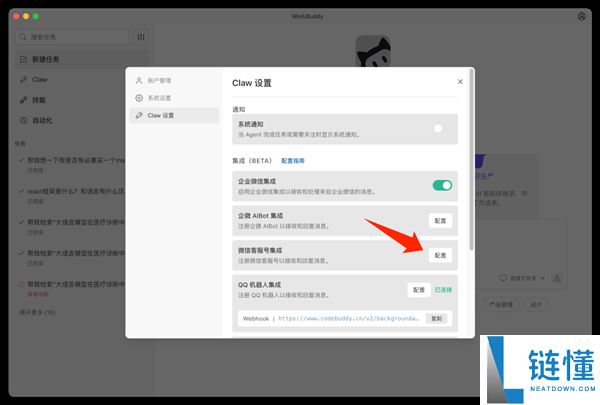Click 配置 for 微信客服号集成

[x=440, y=255]
